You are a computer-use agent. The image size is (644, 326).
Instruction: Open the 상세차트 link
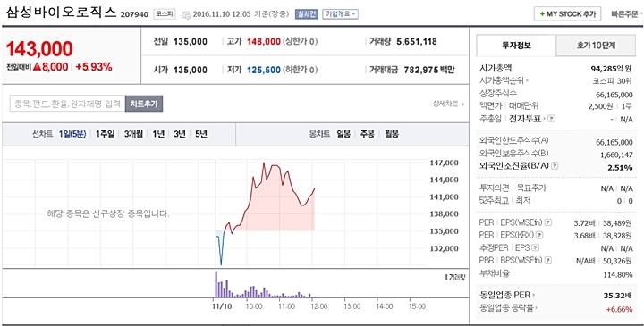pyautogui.click(x=448, y=104)
